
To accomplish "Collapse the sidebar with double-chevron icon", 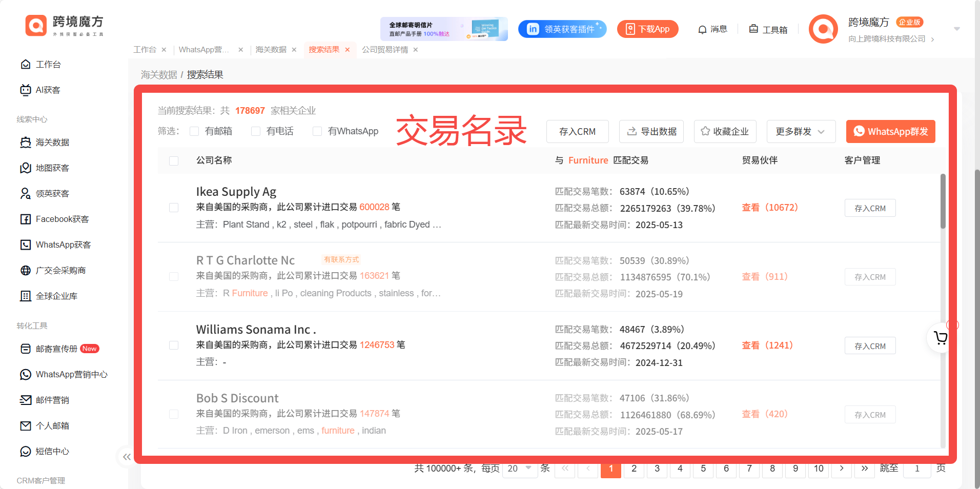I will pos(127,457).
